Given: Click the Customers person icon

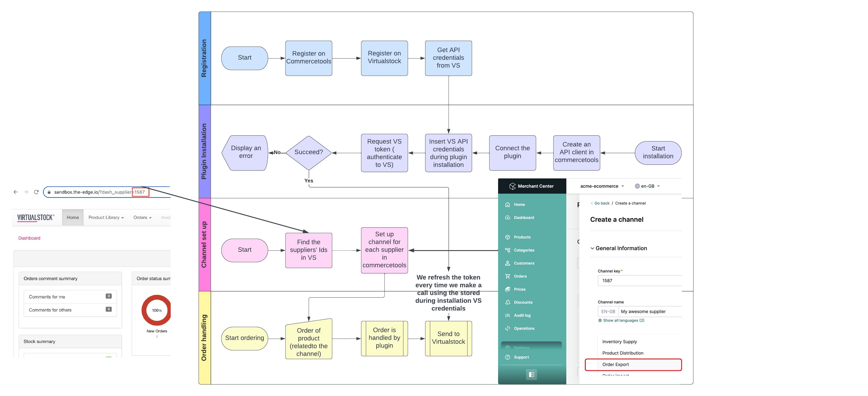Looking at the screenshot, I should click(x=507, y=263).
